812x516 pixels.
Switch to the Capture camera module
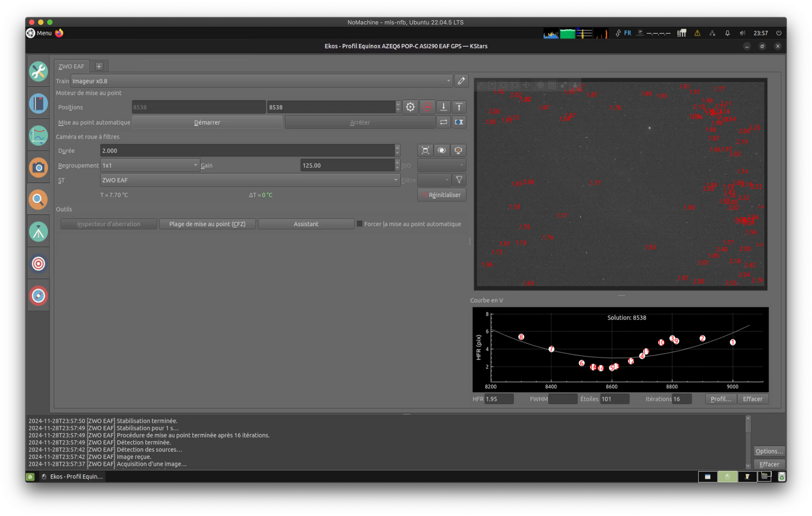(x=38, y=168)
